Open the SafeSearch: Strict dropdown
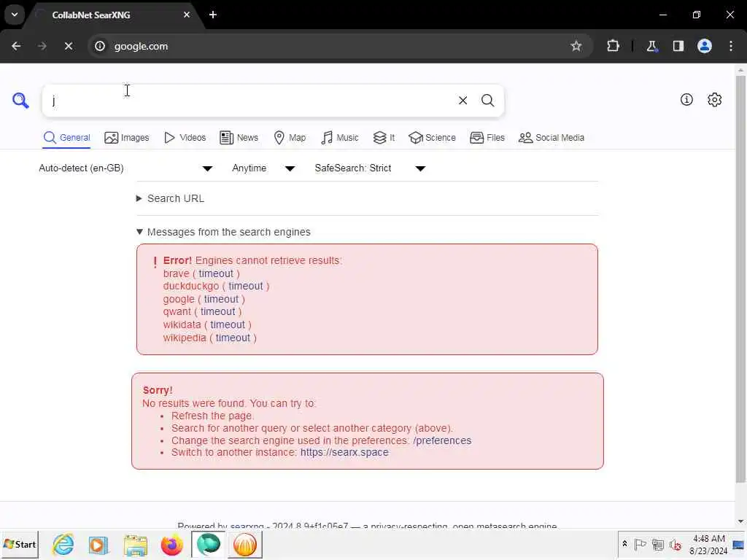Viewport: 747px width, 560px height. (x=370, y=168)
